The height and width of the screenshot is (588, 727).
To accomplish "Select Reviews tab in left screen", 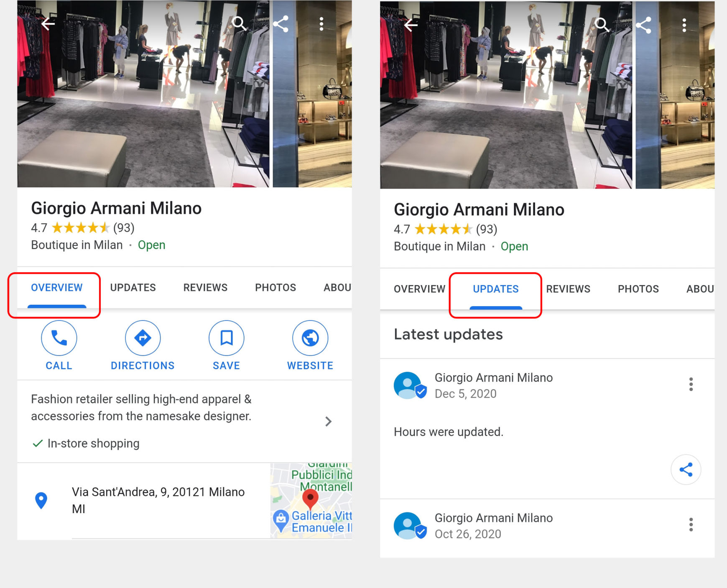I will [205, 288].
